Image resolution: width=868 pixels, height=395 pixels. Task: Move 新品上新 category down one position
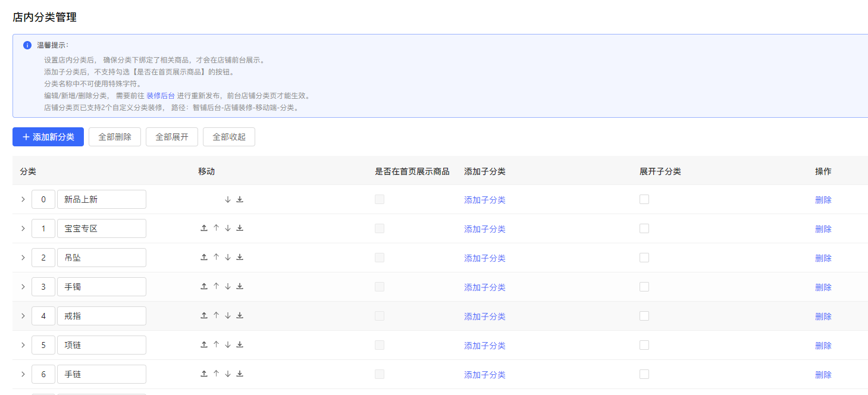pyautogui.click(x=228, y=199)
